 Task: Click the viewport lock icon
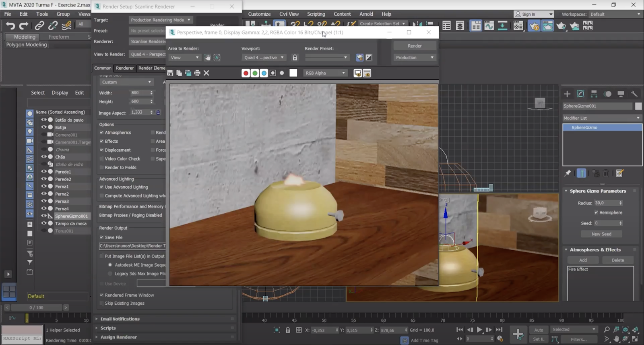(x=295, y=58)
